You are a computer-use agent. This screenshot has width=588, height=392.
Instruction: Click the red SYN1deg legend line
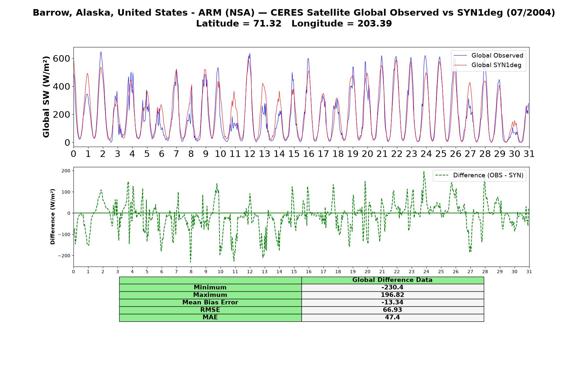pos(461,65)
